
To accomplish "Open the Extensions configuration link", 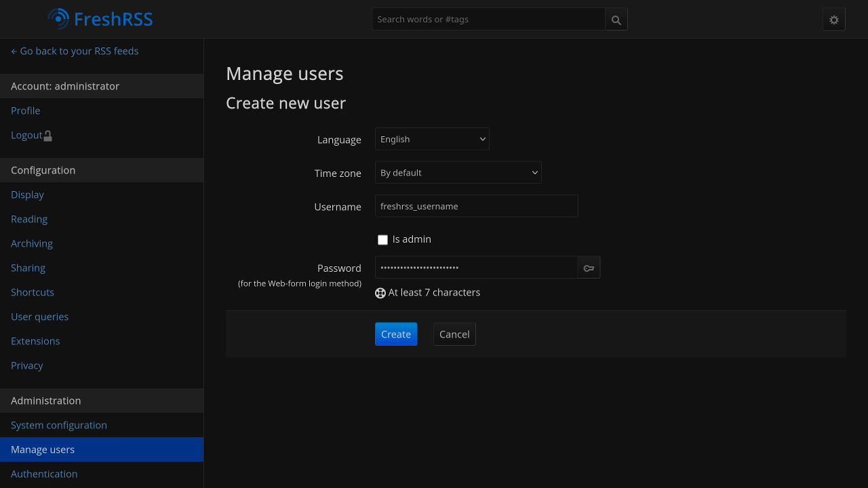I will (x=35, y=341).
